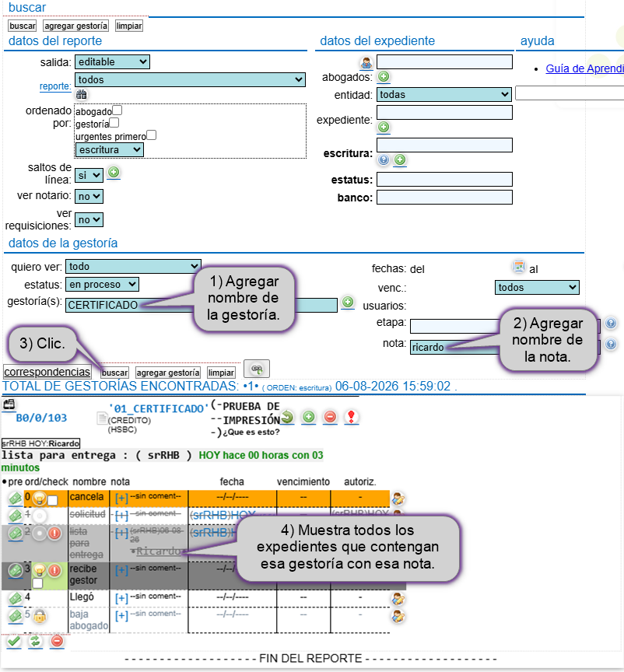Click lightbulb icon in cancela row
This screenshot has width=624, height=672.
pyautogui.click(x=40, y=499)
